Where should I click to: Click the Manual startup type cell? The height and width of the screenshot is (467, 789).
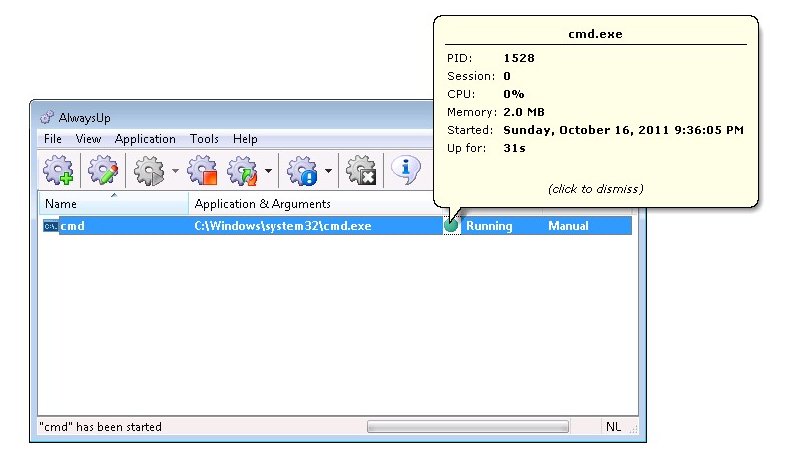tap(568, 226)
